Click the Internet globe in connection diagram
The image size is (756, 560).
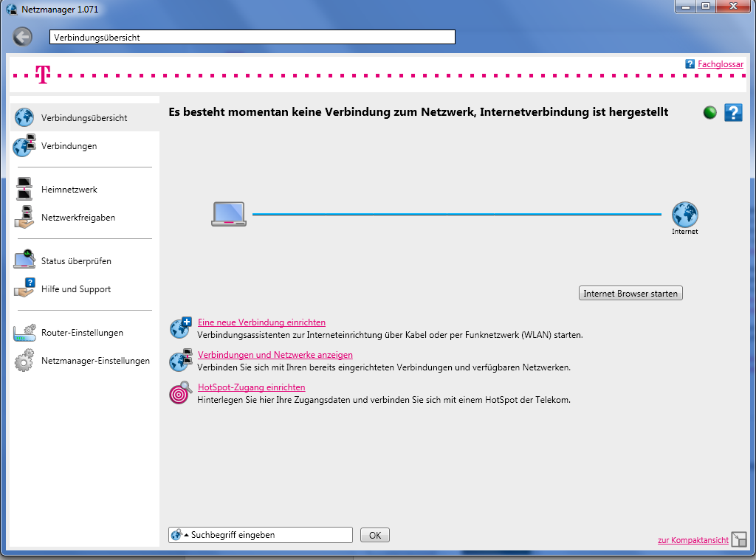(684, 215)
